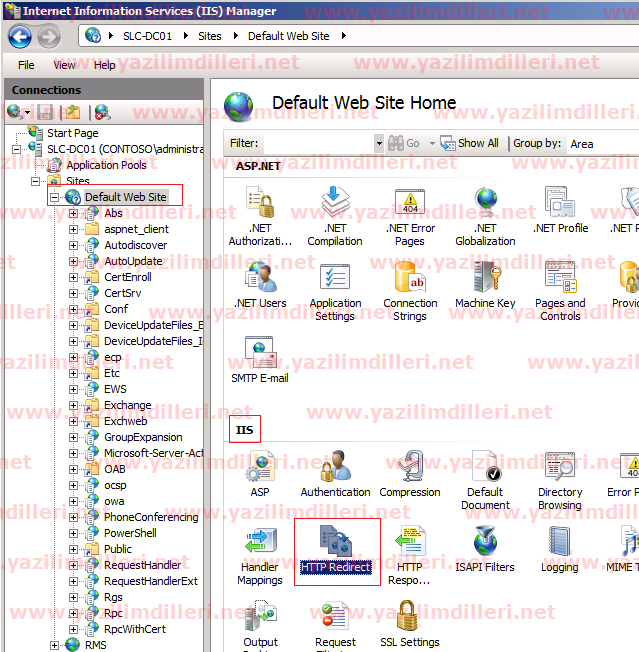Open the Application Settings feature
The image size is (639, 652).
pyautogui.click(x=335, y=291)
